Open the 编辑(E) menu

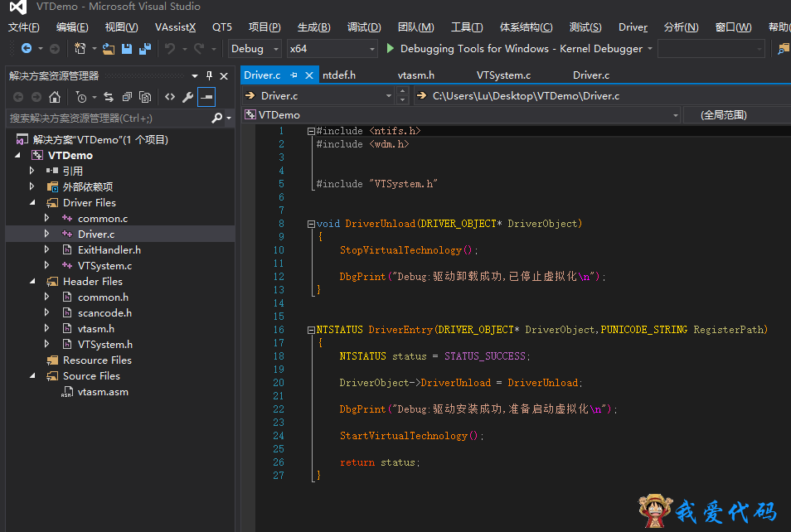coord(72,27)
